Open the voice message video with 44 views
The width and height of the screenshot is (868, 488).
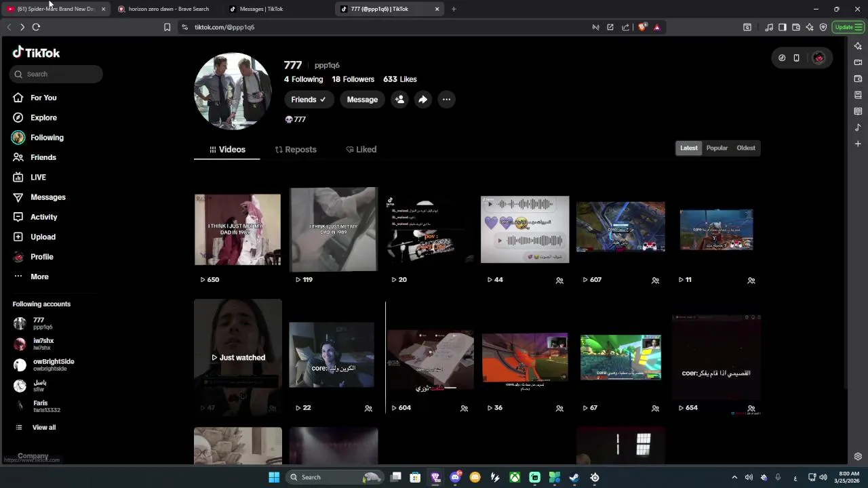pos(525,230)
